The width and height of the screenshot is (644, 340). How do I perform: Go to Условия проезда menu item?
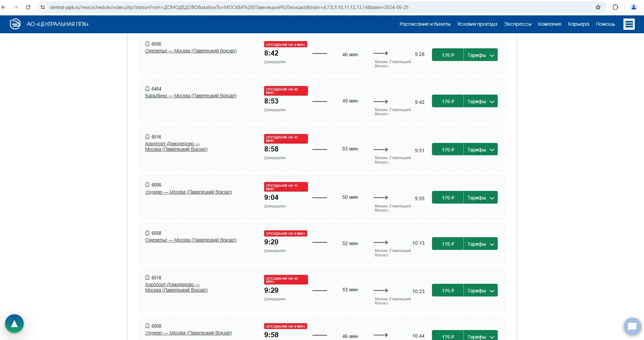477,24
